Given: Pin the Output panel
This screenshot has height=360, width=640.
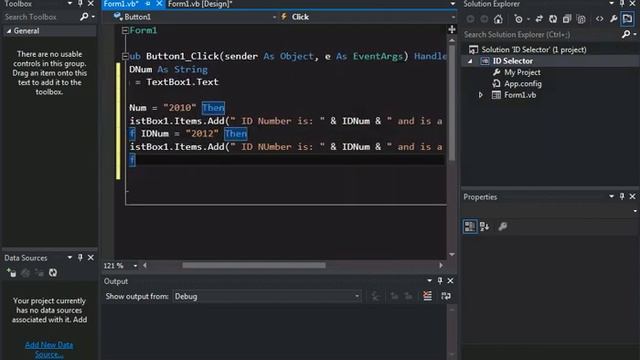Looking at the screenshot, I should coord(440,281).
